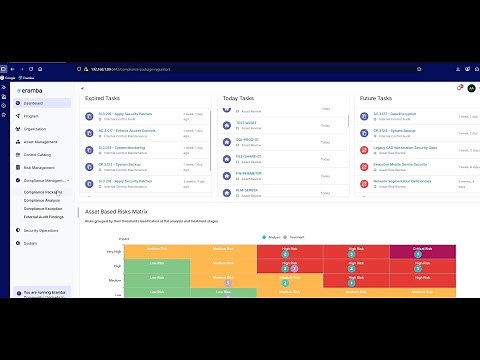This screenshot has height=360, width=480.
Task: Click the Critical Risk matrix cell
Action: [x=422, y=252]
